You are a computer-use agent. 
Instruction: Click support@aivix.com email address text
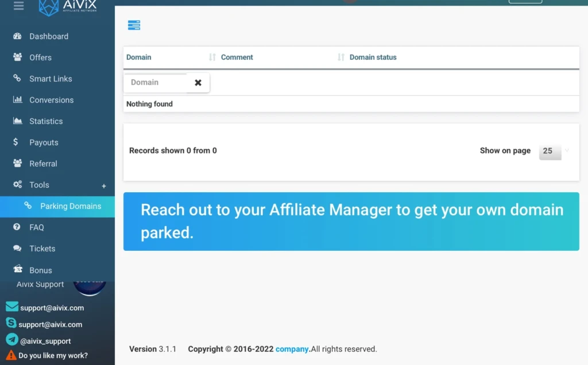click(x=52, y=308)
